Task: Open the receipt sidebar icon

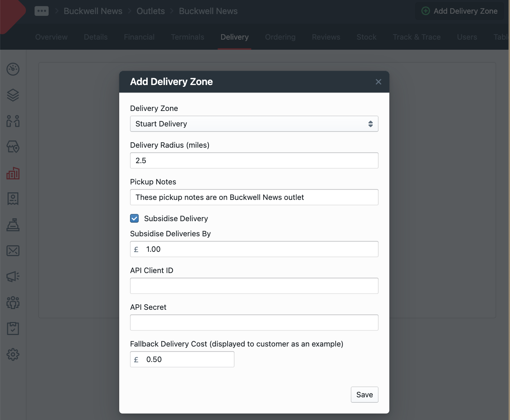Action: (13, 198)
